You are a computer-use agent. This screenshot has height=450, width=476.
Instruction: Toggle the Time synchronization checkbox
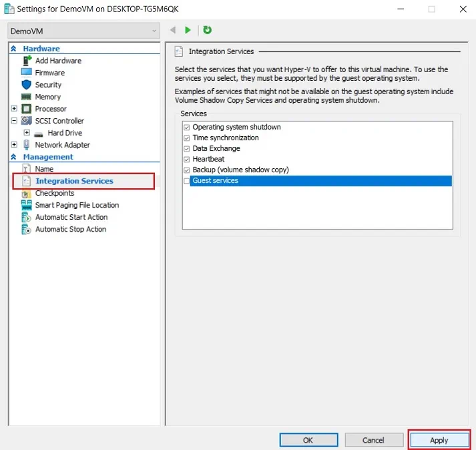[x=187, y=138]
